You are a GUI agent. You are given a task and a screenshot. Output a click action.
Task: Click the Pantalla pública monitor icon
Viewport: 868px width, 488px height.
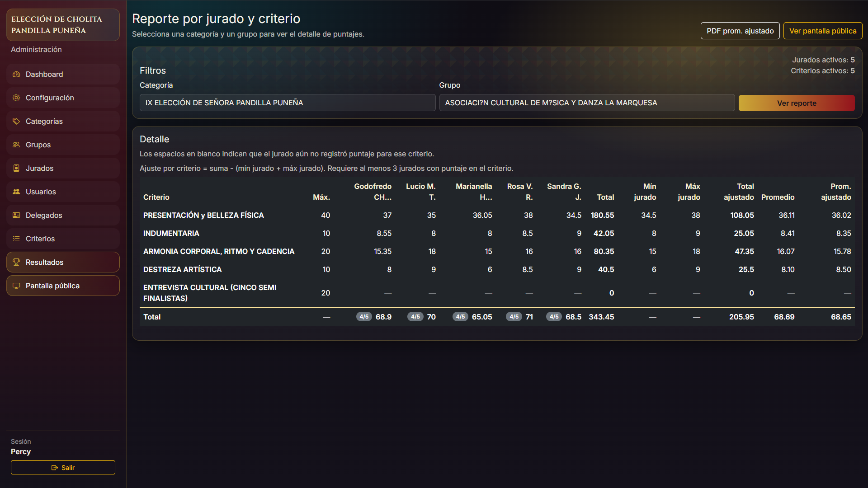point(16,286)
